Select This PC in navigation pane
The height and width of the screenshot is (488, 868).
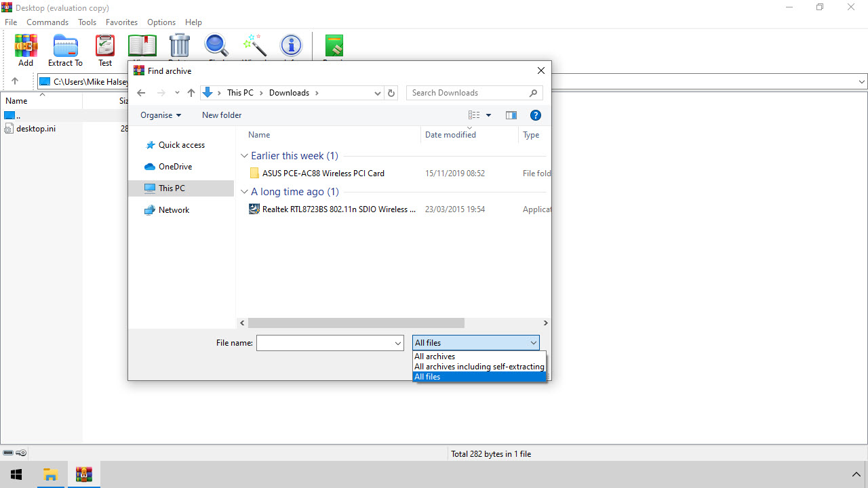[181, 188]
